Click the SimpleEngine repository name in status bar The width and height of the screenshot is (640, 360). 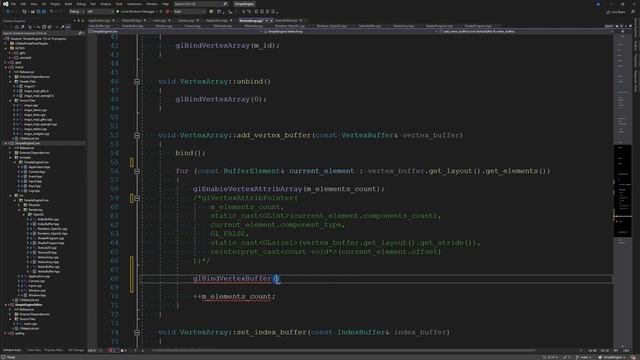pos(611,357)
